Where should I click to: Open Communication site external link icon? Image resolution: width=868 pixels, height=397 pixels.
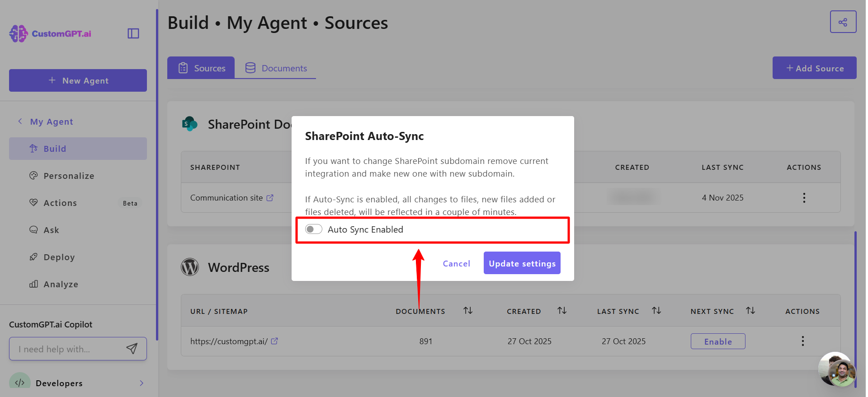pos(270,198)
